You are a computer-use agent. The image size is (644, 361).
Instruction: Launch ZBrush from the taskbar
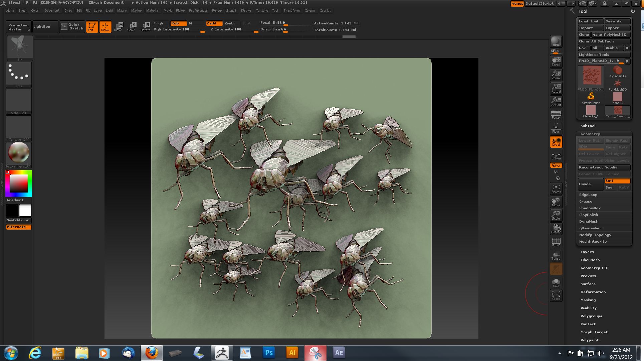coord(222,353)
